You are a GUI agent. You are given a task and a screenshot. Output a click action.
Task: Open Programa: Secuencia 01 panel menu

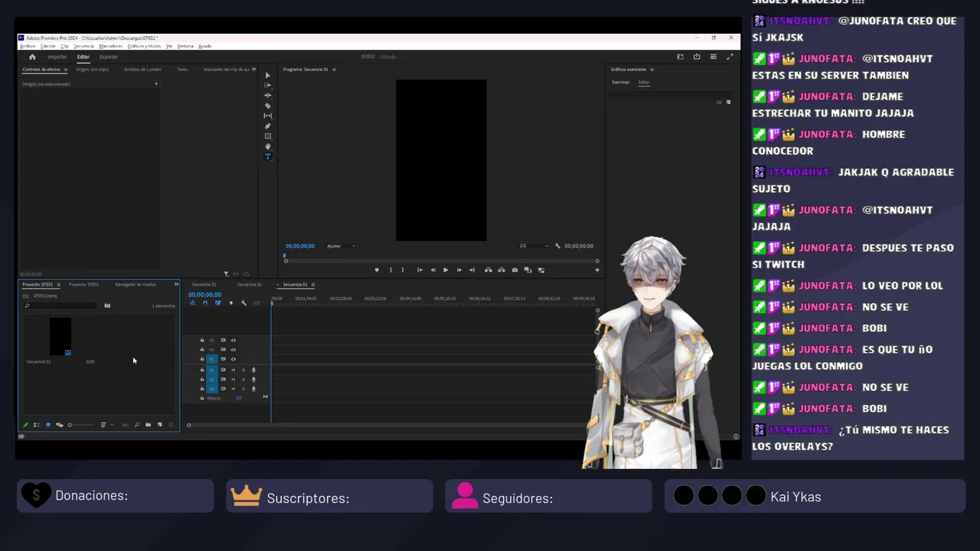(334, 70)
